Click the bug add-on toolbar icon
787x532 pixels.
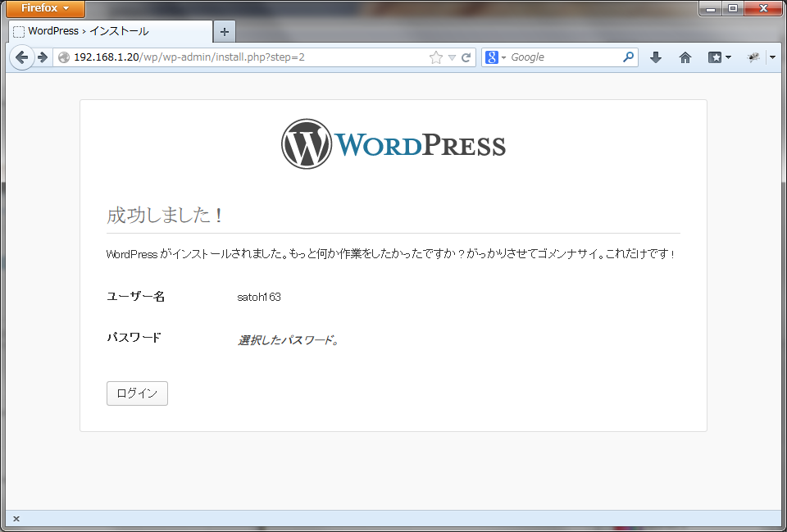pyautogui.click(x=753, y=57)
